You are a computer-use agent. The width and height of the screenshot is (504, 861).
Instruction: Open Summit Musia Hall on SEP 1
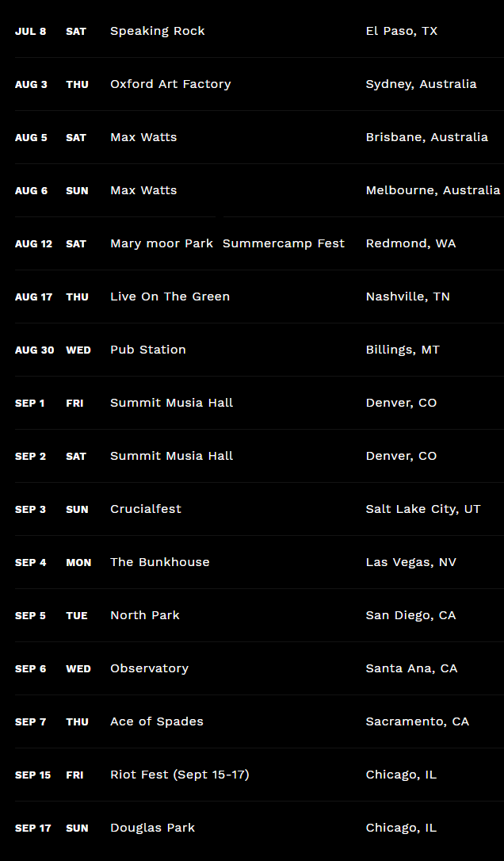[171, 403]
